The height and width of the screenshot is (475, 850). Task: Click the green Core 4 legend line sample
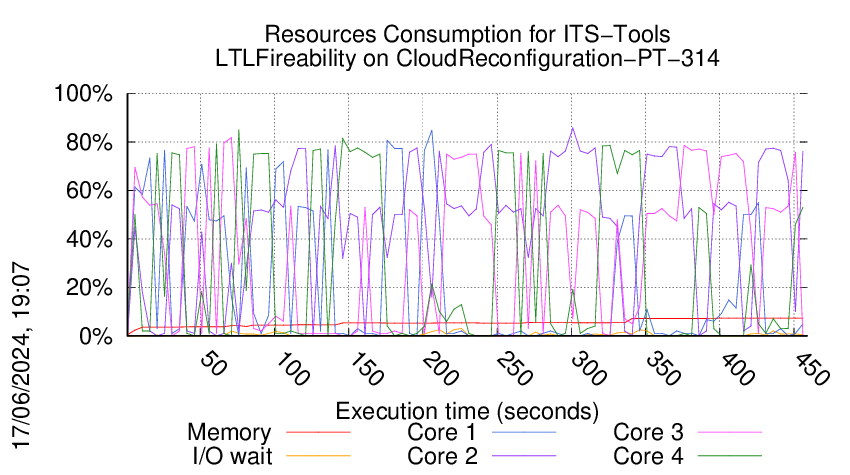(730, 456)
